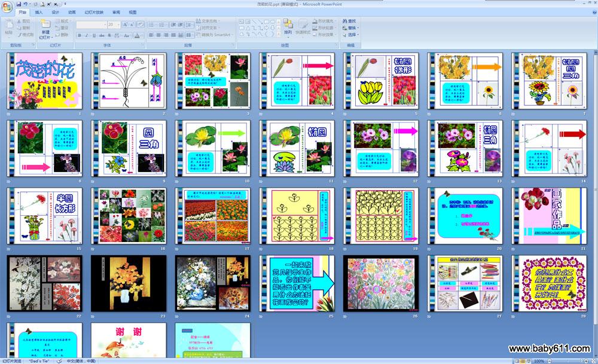Toggle left paragraph alignment
This screenshot has height=364, width=598.
[151, 35]
